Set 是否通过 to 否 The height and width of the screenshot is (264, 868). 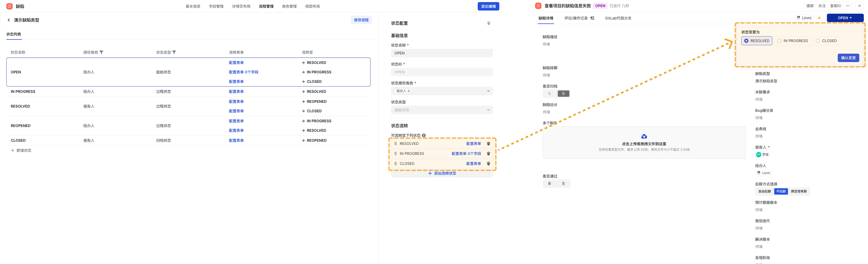[563, 184]
